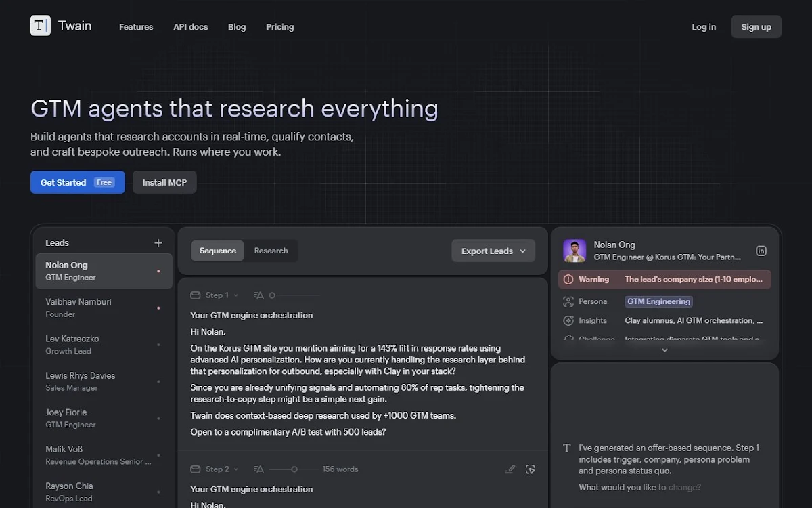
Task: Click the Twain logo icon
Action: click(41, 26)
